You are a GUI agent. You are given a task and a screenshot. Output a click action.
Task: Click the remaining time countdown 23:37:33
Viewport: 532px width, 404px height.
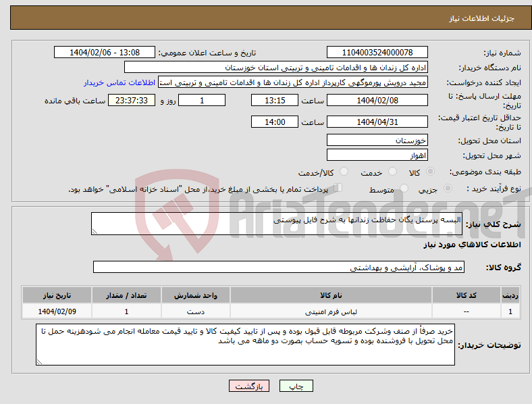tap(132, 100)
